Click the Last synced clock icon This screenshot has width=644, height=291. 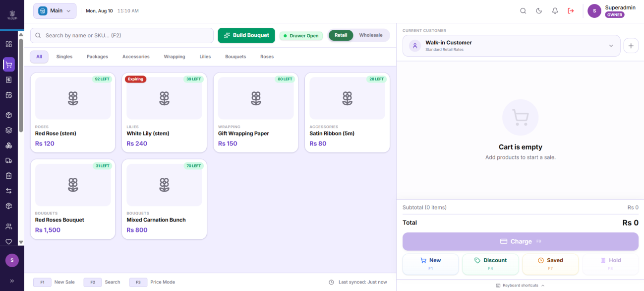[x=331, y=282]
